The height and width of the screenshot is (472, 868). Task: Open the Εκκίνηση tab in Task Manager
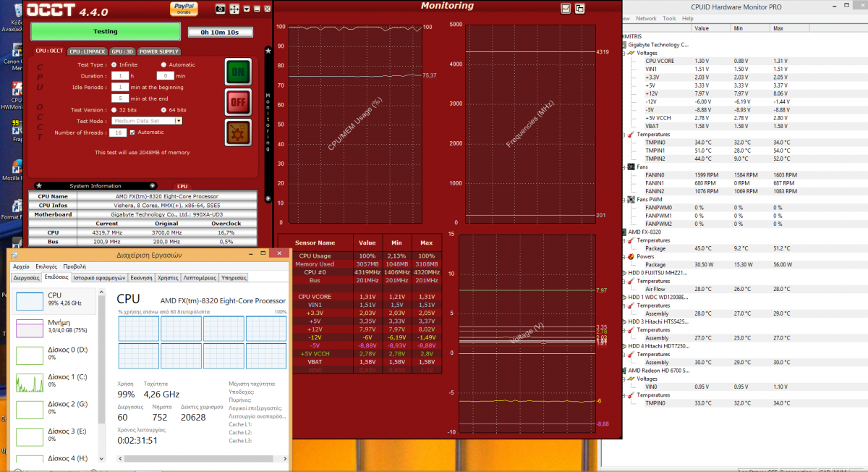[142, 277]
